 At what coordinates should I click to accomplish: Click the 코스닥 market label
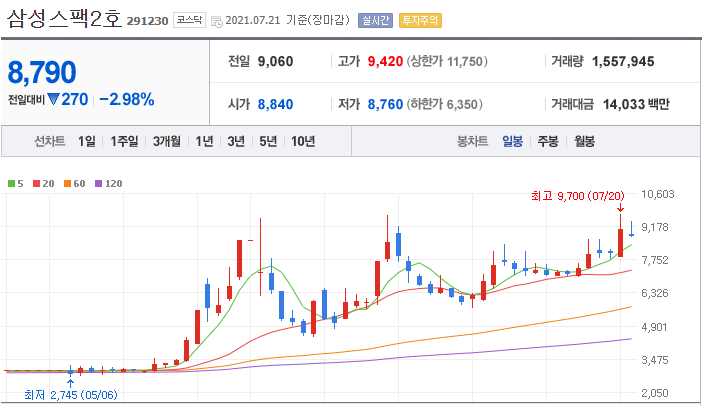pos(189,20)
